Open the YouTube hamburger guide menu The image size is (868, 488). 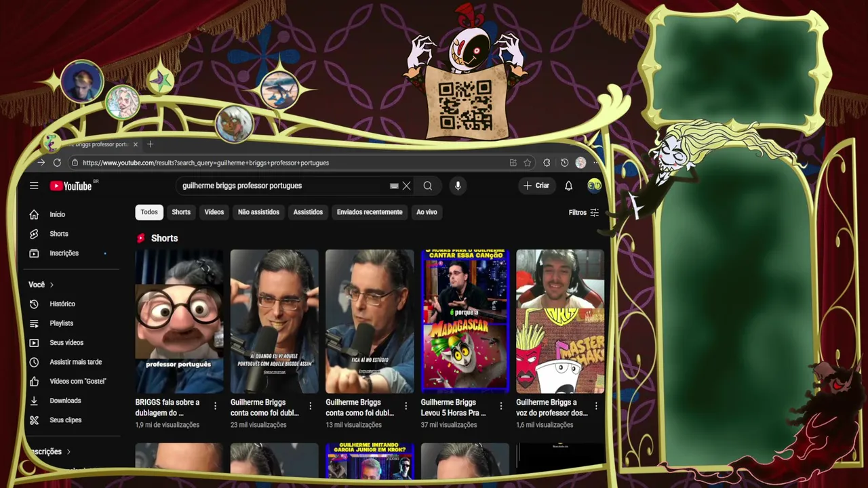pos(34,186)
